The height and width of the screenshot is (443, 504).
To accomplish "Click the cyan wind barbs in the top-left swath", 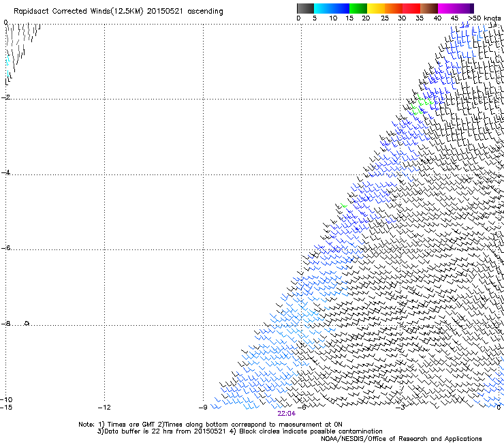I will coord(8,65).
